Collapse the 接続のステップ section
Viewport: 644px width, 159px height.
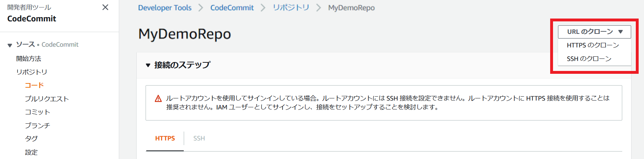pyautogui.click(x=148, y=65)
